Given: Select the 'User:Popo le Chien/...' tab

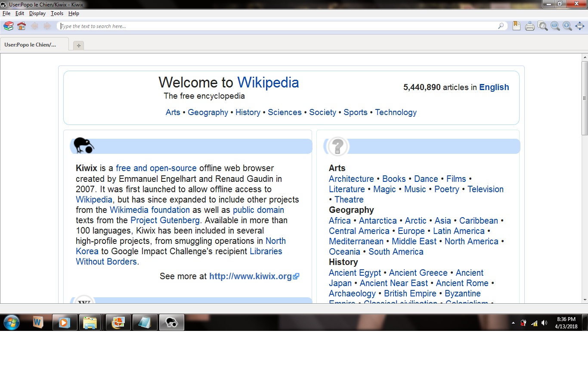Looking at the screenshot, I should (34, 45).
